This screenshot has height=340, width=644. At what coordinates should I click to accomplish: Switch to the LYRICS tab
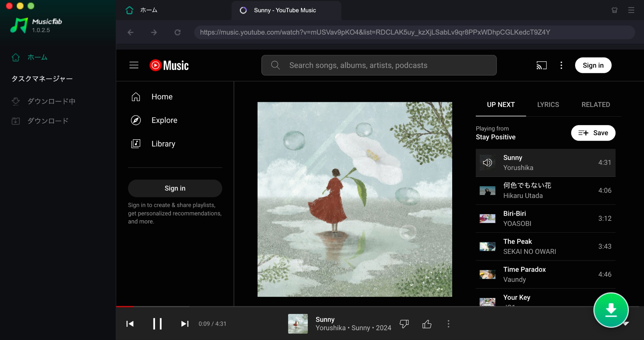point(548,105)
